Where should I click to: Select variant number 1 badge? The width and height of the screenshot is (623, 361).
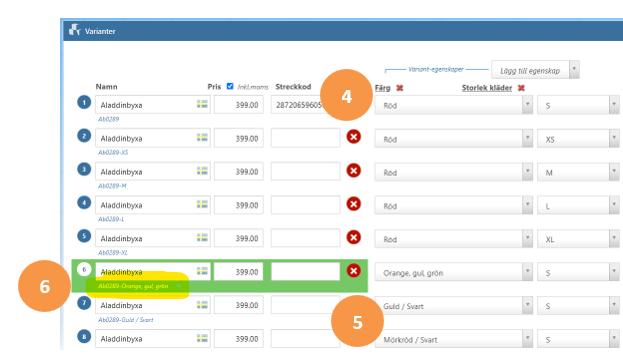click(84, 102)
